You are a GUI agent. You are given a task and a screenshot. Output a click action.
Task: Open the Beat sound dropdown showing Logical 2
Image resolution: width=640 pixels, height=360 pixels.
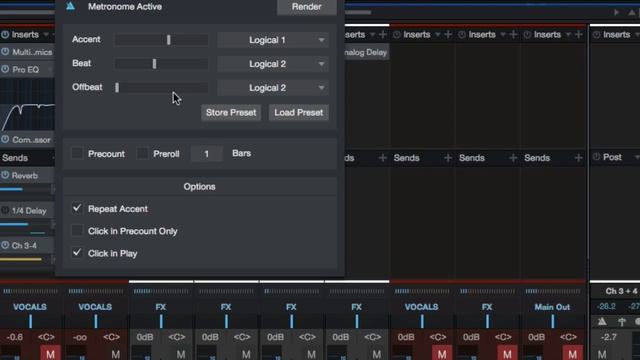coord(273,64)
